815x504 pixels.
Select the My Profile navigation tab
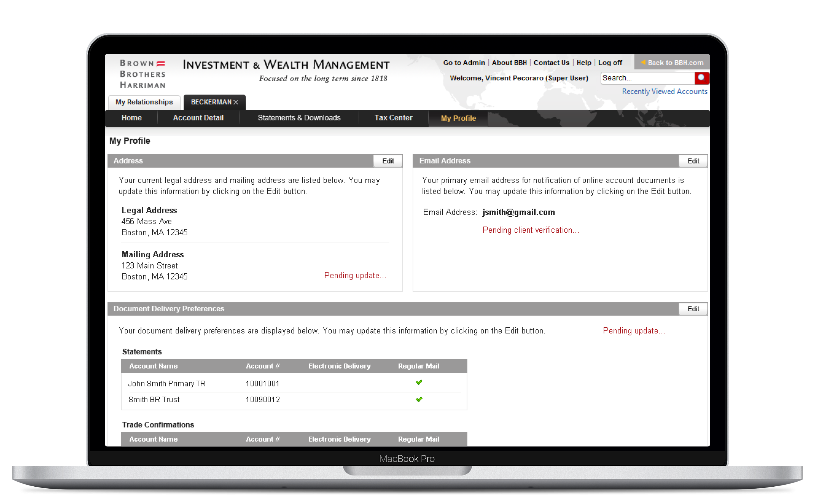click(x=458, y=118)
